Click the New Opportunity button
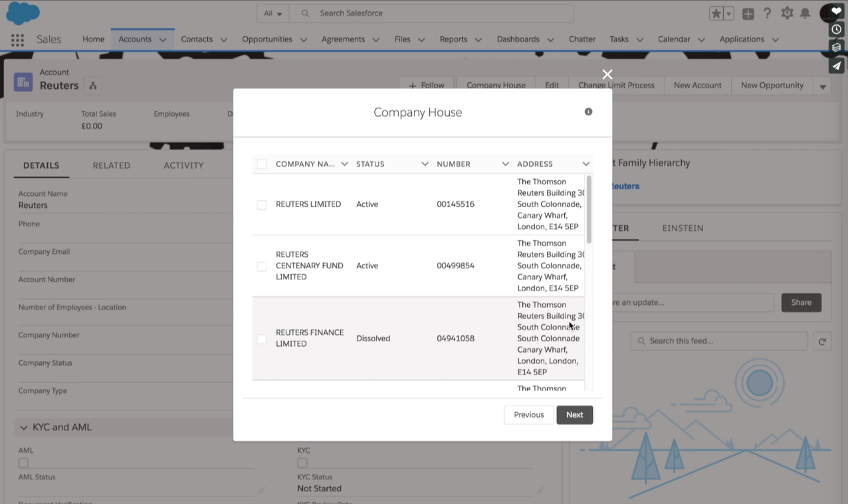The width and height of the screenshot is (848, 504). tap(772, 86)
